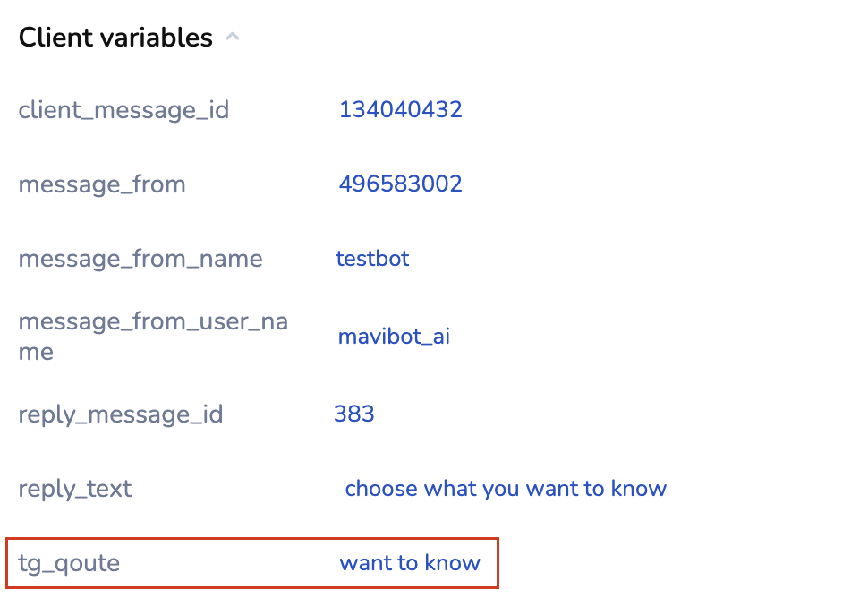Screen dimensions: 868x598
Task: Click the 'choose what you want to know' value
Action: 506,489
